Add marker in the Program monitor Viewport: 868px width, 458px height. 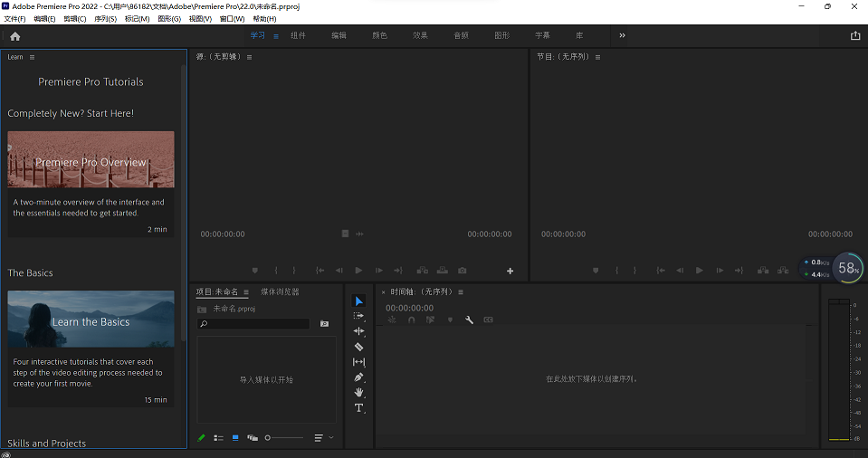point(596,271)
